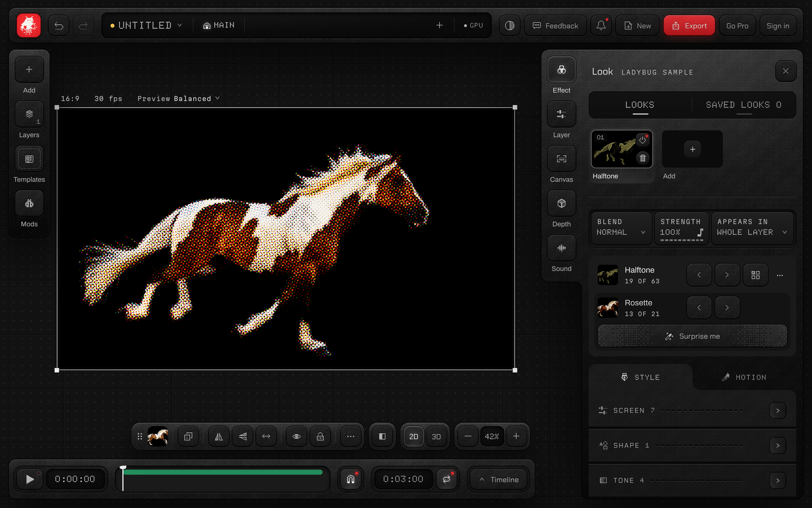This screenshot has height=508, width=812.
Task: Select the Canvas panel icon
Action: tap(561, 159)
